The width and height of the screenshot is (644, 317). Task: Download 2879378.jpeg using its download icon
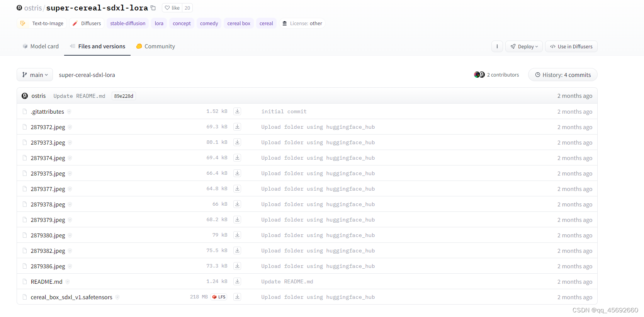(x=237, y=204)
